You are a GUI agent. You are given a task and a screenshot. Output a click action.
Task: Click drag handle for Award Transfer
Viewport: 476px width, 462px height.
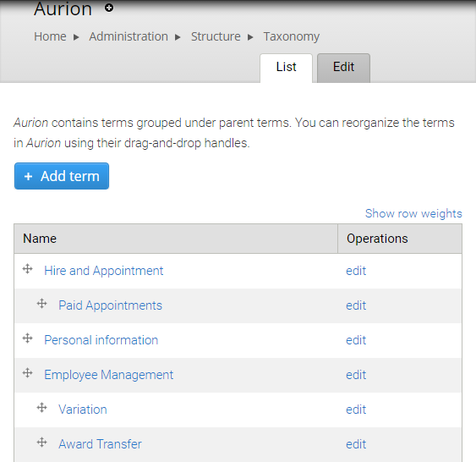(x=42, y=443)
